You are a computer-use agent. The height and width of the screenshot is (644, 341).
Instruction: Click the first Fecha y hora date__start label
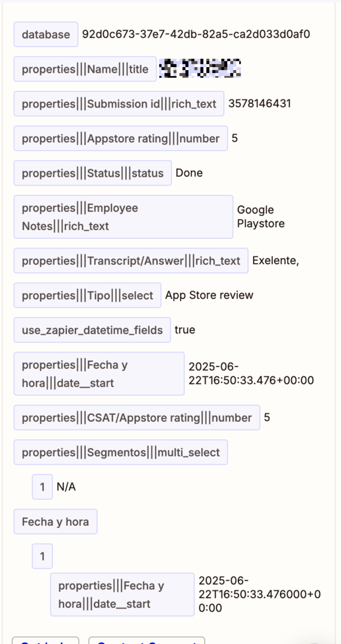(x=99, y=374)
